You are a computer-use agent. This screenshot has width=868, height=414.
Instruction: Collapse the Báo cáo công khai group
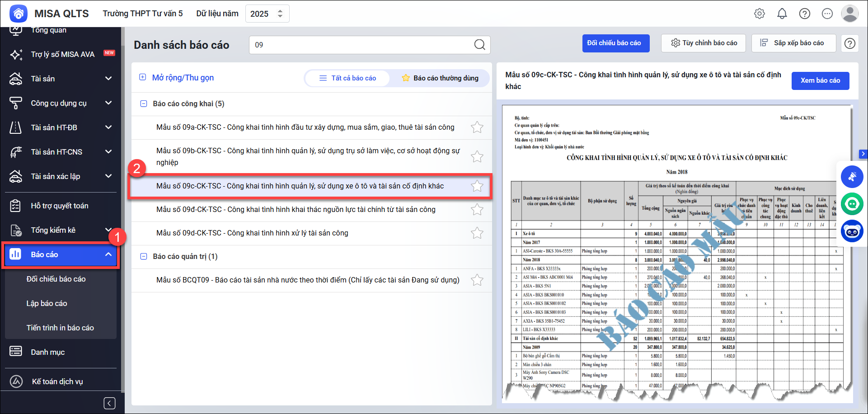tap(144, 104)
